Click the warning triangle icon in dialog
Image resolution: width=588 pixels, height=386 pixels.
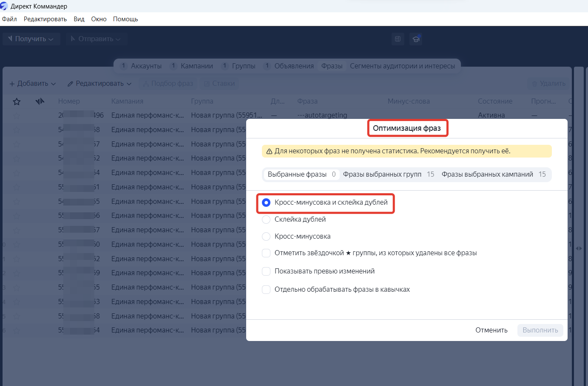point(269,152)
